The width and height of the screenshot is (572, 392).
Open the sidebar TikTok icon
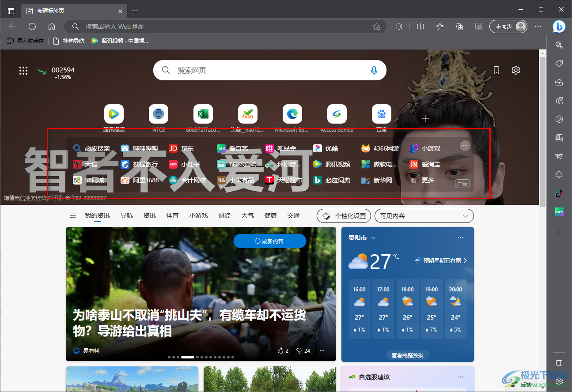(559, 193)
